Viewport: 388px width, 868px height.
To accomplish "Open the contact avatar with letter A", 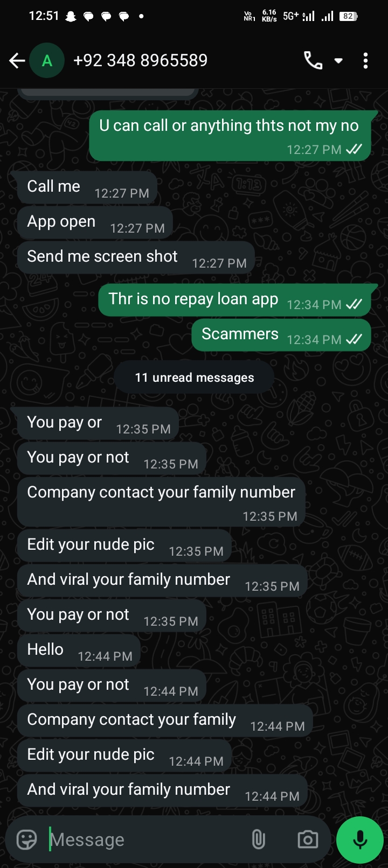I will tap(47, 60).
